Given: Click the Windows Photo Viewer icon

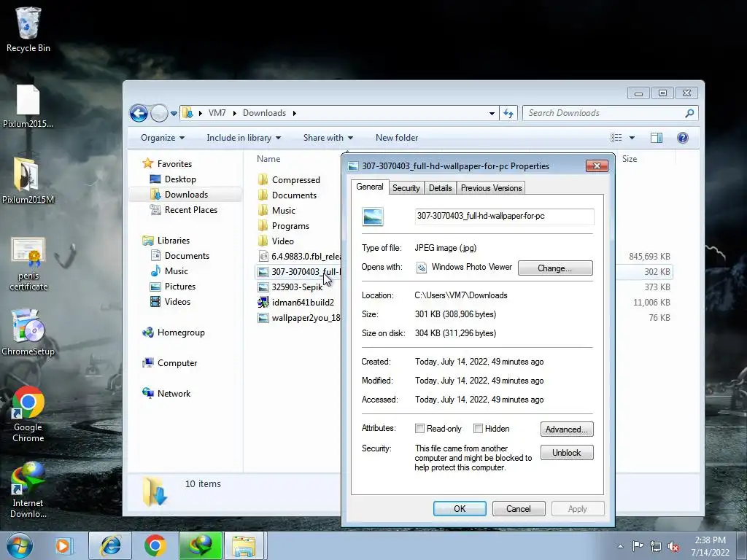Looking at the screenshot, I should 421,268.
